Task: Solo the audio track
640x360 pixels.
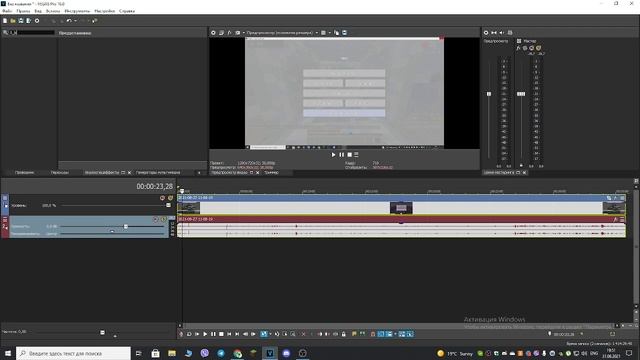Action: tap(163, 220)
